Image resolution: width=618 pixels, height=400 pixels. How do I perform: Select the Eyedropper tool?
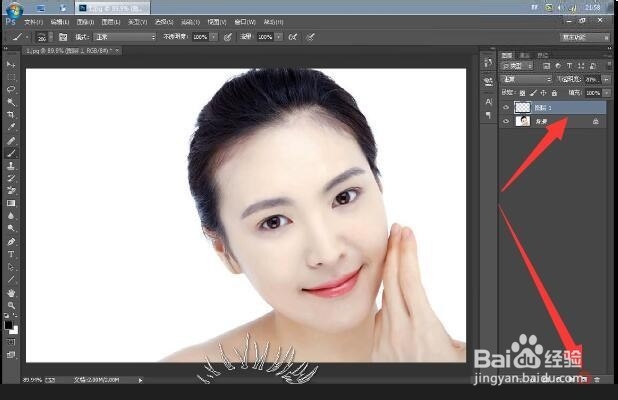[11, 127]
